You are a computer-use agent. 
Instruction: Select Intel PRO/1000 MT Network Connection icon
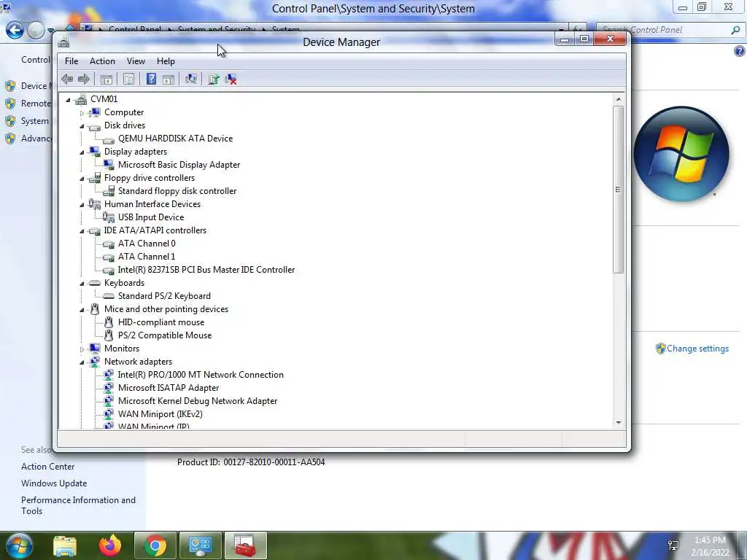point(109,375)
